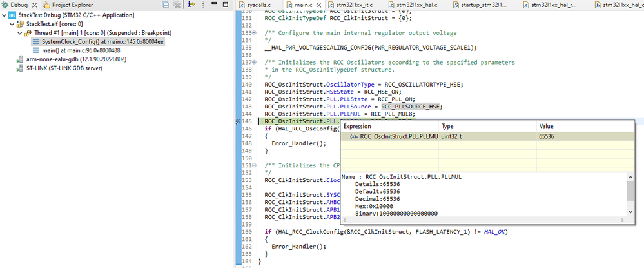The height and width of the screenshot is (268, 644).
Task: Maximize the Debug view panel
Action: coord(225,5)
